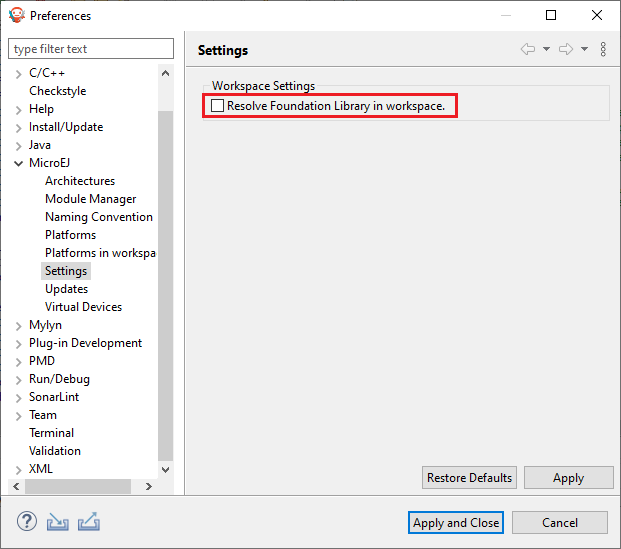The width and height of the screenshot is (621, 549).
Task: Expand the Java preferences node
Action: [19, 145]
